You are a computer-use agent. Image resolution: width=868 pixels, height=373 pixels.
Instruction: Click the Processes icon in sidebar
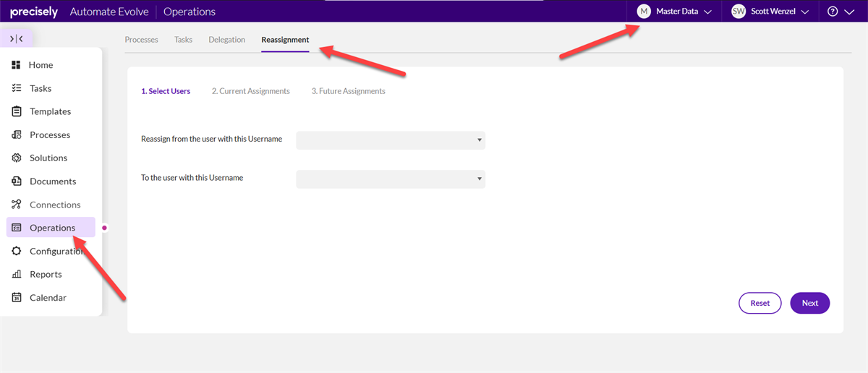(x=16, y=134)
